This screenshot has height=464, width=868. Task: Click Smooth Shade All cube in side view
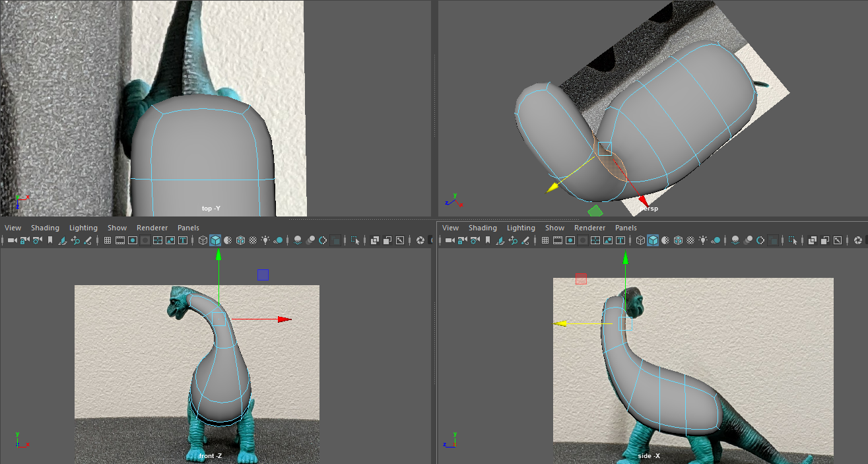point(653,240)
